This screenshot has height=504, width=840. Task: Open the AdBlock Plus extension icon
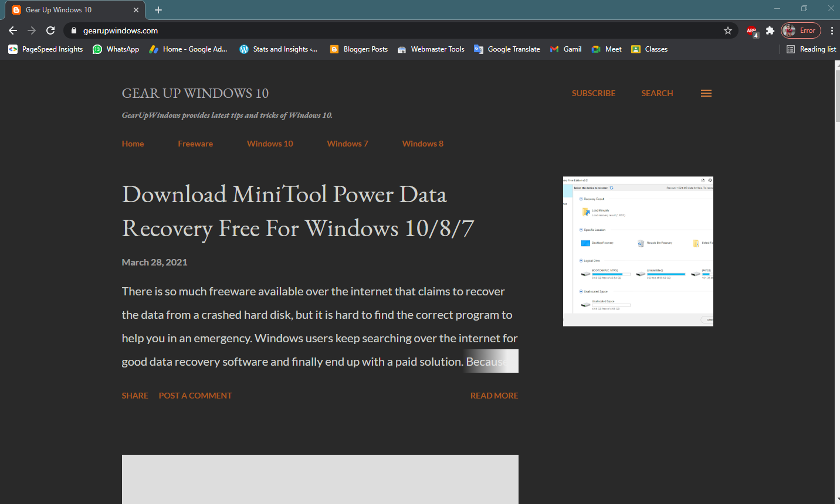click(x=751, y=31)
